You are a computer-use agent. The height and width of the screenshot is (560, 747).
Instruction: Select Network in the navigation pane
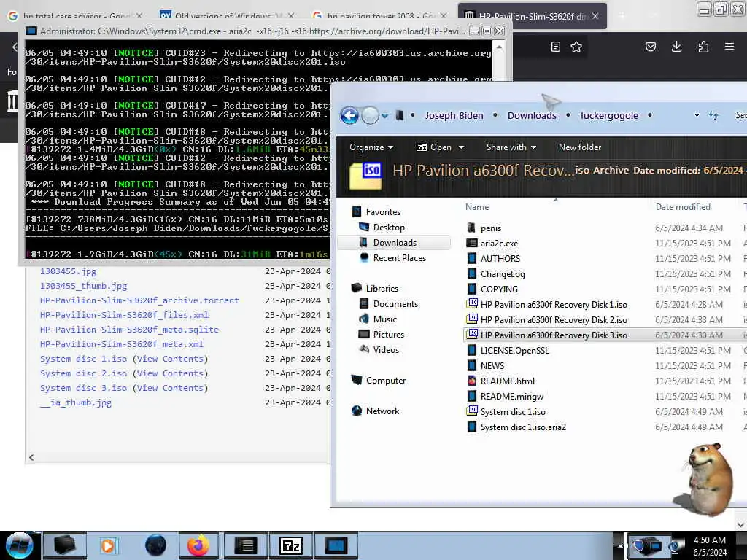[382, 411]
